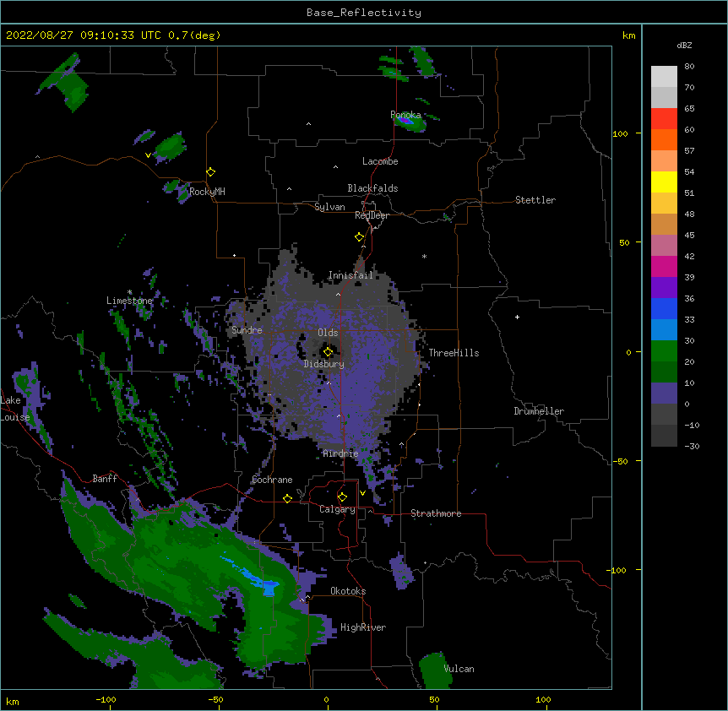Click the RockyMH label
The width and height of the screenshot is (728, 711).
pyautogui.click(x=207, y=192)
